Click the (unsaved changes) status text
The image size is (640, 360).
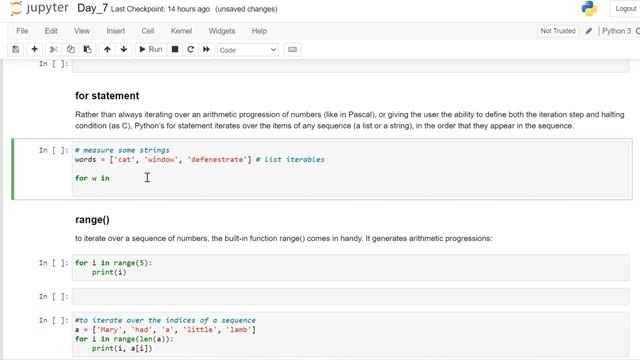pyautogui.click(x=246, y=9)
